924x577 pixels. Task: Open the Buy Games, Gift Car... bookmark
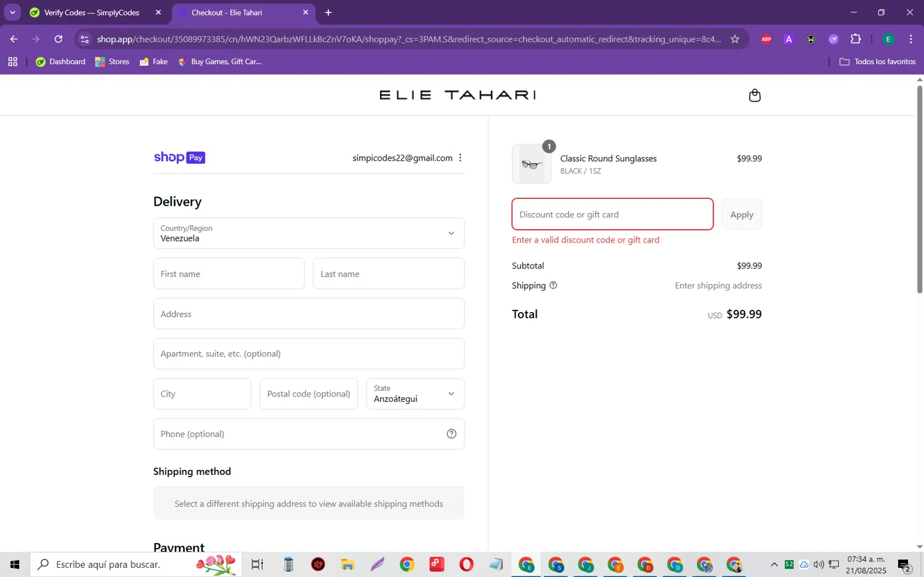click(220, 62)
